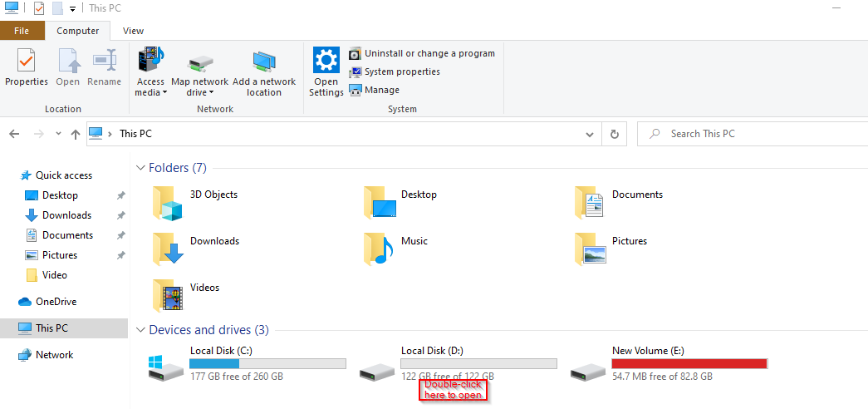
Task: Open the Access media dropdown
Action: tap(150, 87)
